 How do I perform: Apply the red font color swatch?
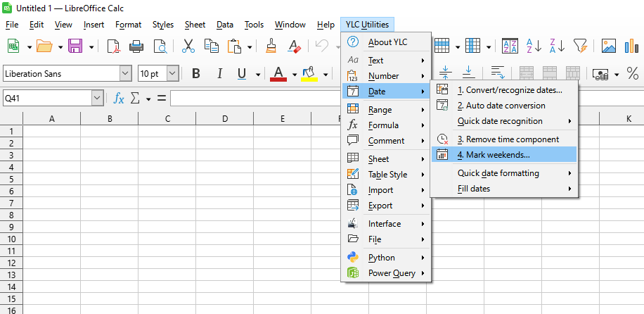point(278,74)
